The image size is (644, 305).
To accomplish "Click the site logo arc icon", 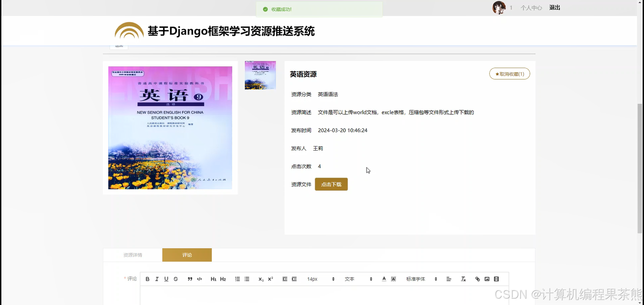I will point(129,30).
